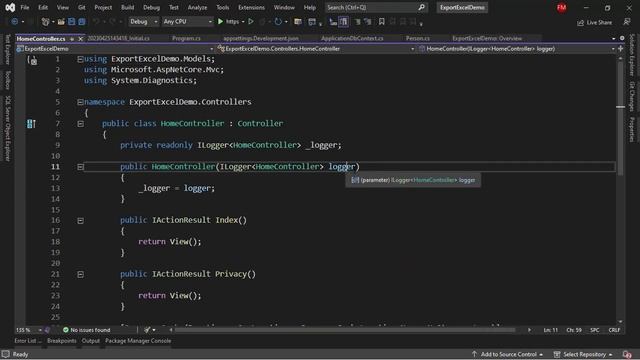Image resolution: width=640 pixels, height=360 pixels.
Task: Open the https launch profile dropdown arrow
Action: [x=243, y=22]
